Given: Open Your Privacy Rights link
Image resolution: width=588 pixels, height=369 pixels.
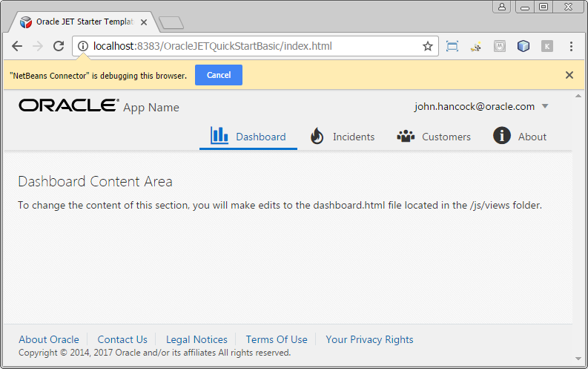Looking at the screenshot, I should pos(369,339).
